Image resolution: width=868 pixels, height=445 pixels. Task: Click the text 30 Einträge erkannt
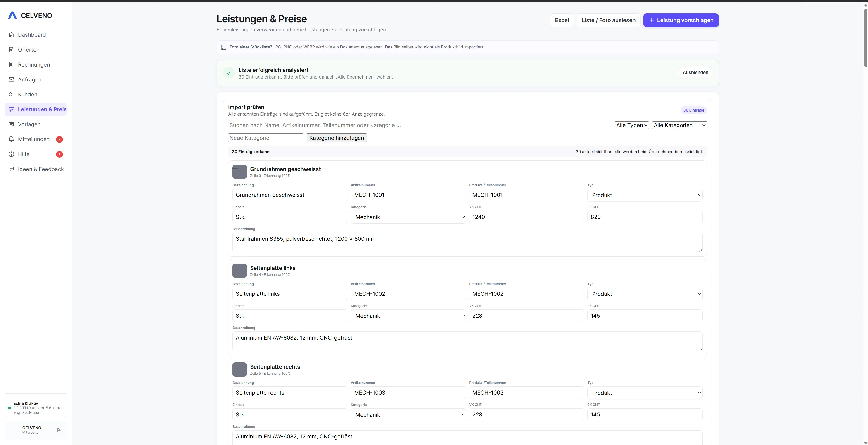point(251,152)
